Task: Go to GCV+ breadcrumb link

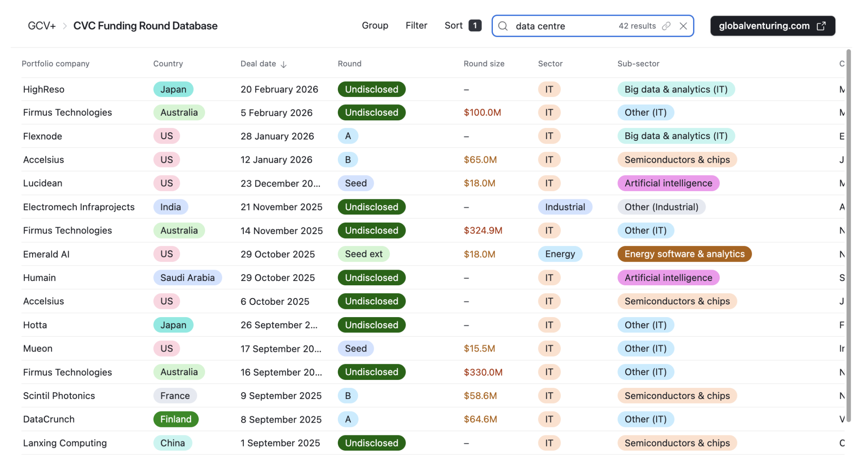Action: [x=42, y=26]
